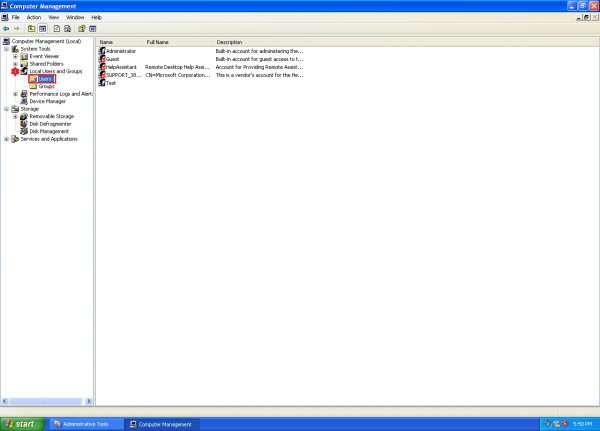
Task: Click the Disk Defragmenter tree icon
Action: 24,124
